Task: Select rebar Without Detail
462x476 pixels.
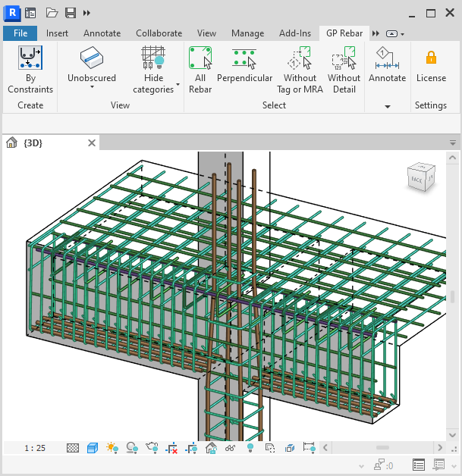Action: tap(344, 70)
